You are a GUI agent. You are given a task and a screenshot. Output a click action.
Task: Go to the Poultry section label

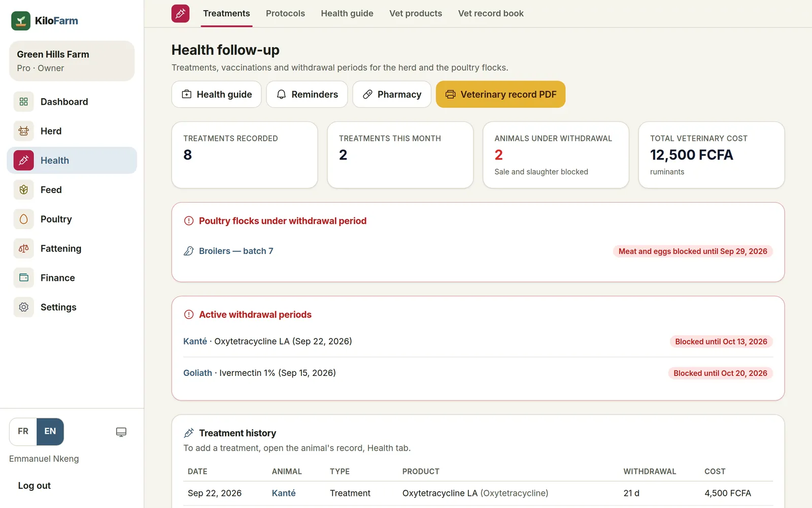[x=56, y=219]
